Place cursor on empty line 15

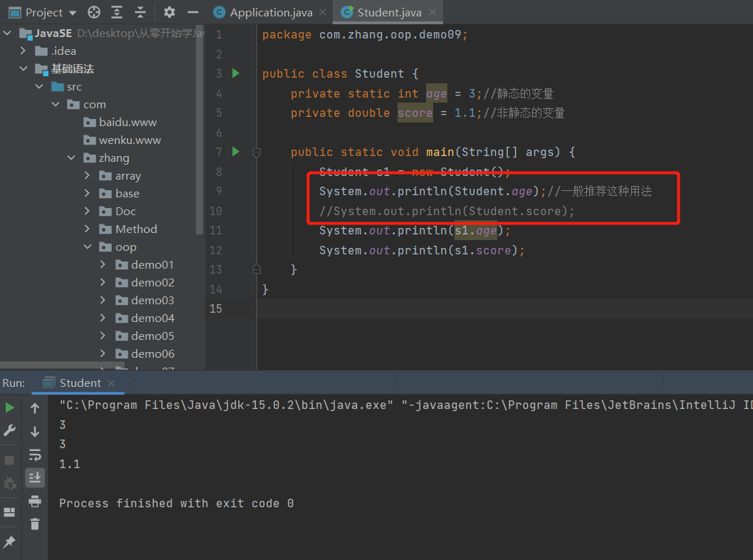click(x=504, y=308)
